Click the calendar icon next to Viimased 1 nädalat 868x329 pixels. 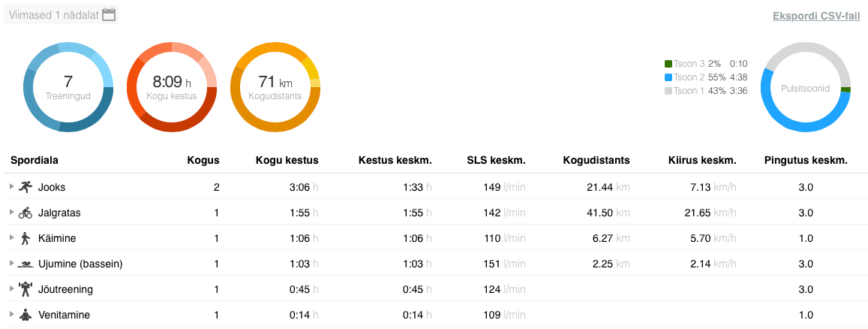click(x=109, y=15)
